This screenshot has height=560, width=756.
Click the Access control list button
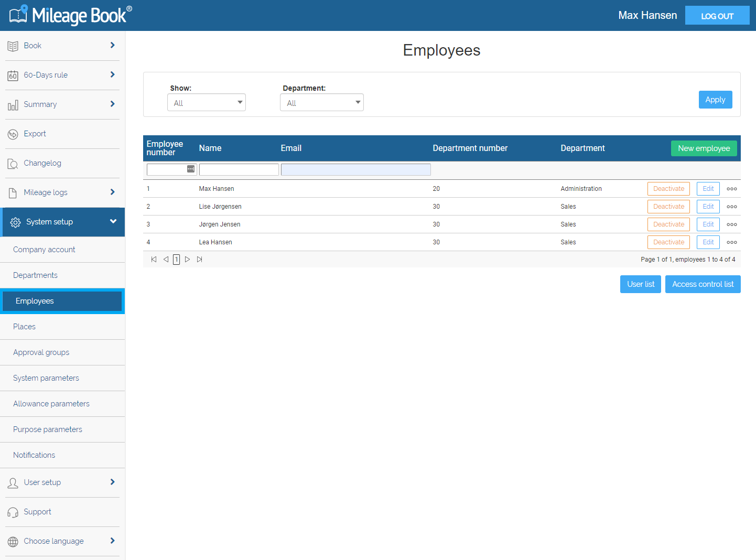[x=703, y=284]
